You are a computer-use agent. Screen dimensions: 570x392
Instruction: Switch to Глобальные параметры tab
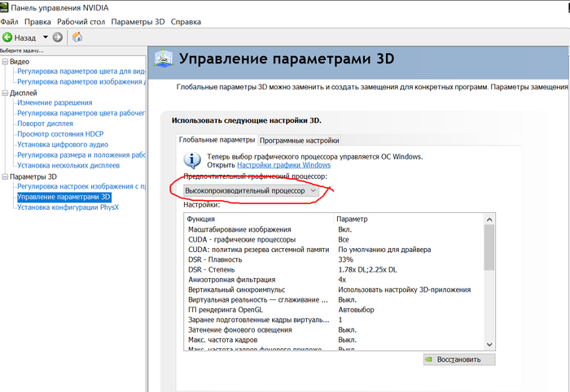[x=217, y=140]
